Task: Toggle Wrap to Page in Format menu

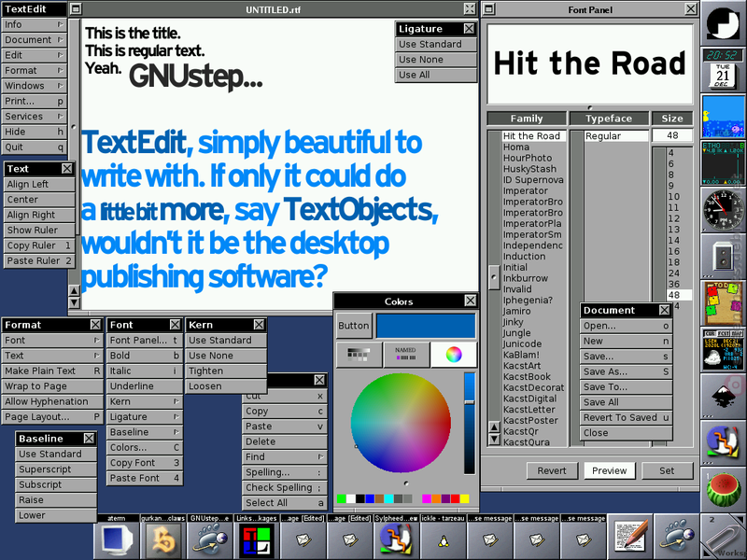Action: tap(52, 386)
